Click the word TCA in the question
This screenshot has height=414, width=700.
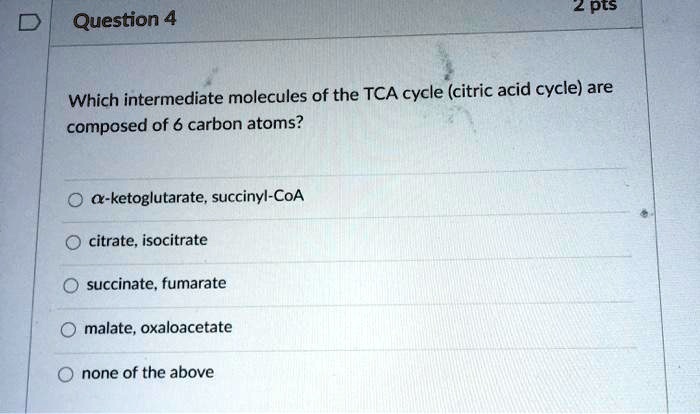click(x=381, y=94)
